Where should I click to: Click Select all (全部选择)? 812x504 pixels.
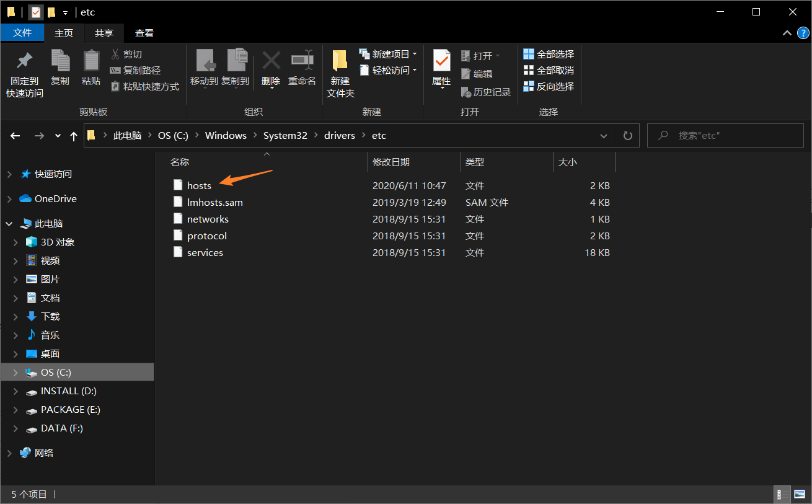(x=549, y=55)
